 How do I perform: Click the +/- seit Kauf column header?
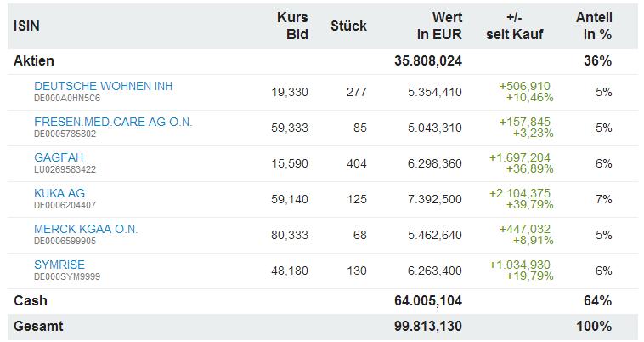(514, 26)
